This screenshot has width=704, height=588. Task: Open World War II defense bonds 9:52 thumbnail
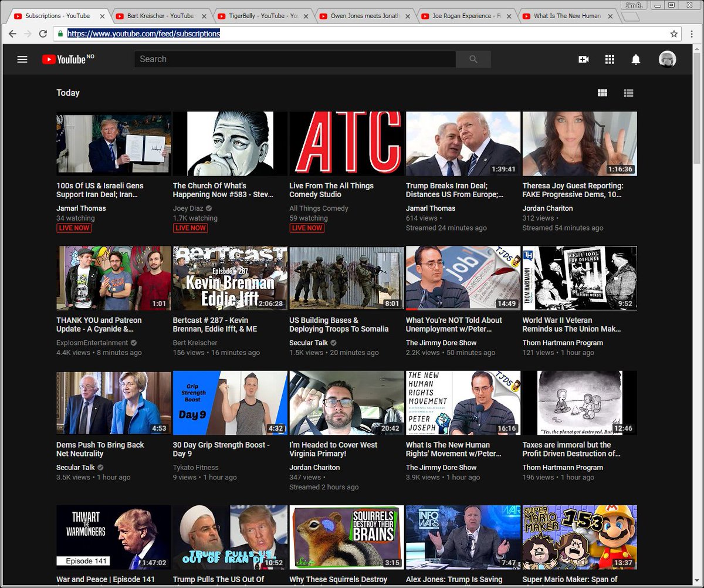tap(580, 278)
